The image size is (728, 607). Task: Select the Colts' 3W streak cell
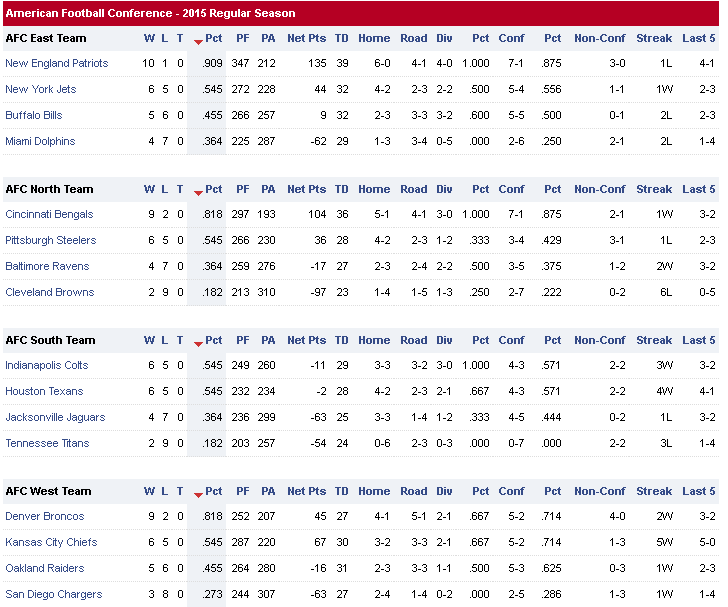664,365
